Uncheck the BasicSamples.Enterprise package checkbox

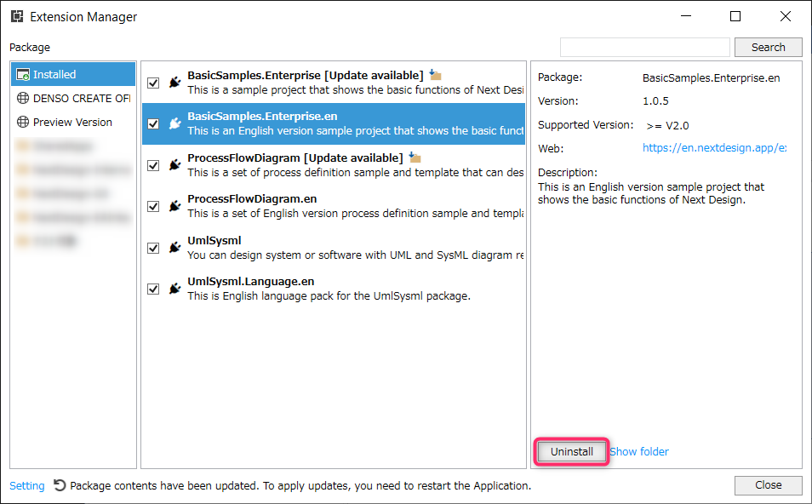coord(153,83)
